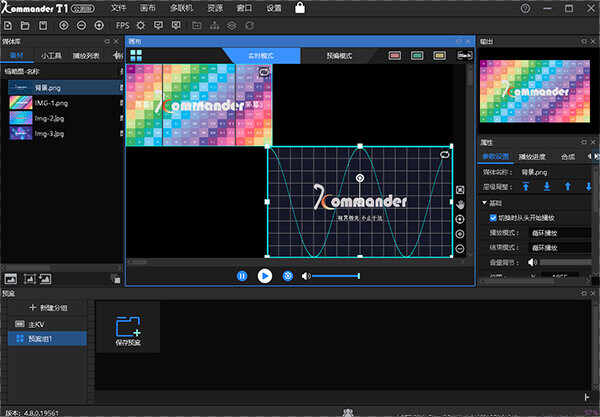This screenshot has width=600, height=417.
Task: Pause playback with the pause icon
Action: (x=242, y=275)
